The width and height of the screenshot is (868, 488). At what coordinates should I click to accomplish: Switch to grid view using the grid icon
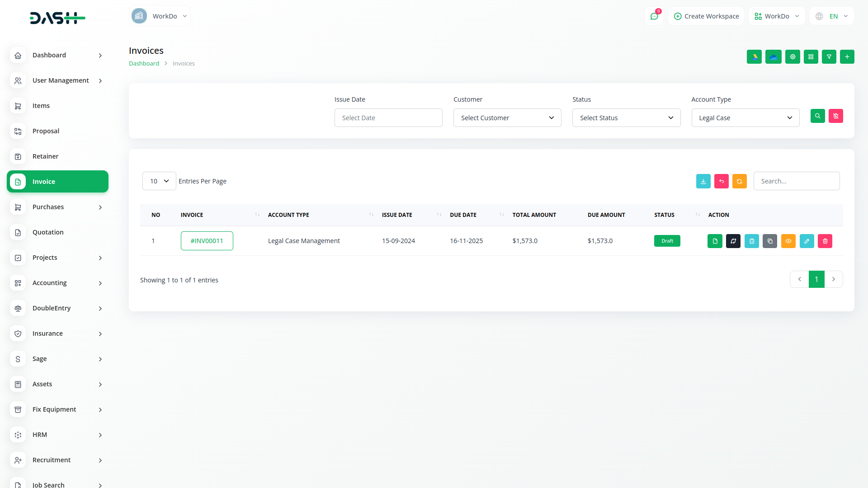point(811,57)
